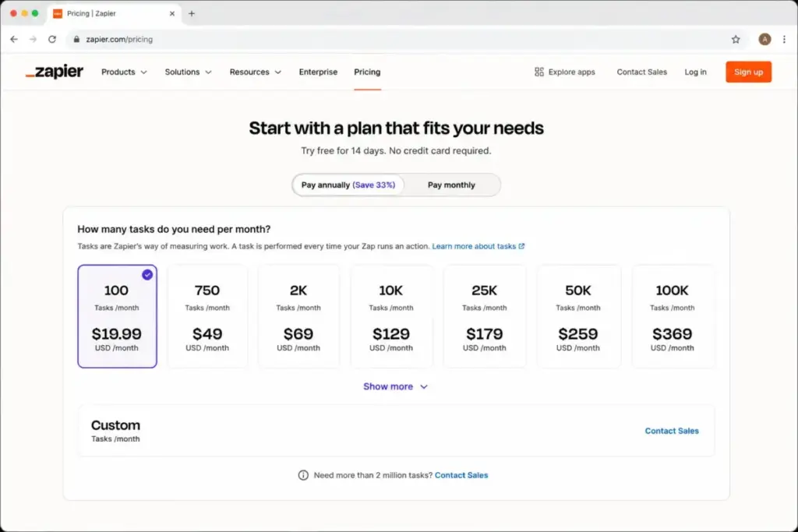Open the Resources dropdown menu
This screenshot has width=798, height=532.
pos(255,72)
